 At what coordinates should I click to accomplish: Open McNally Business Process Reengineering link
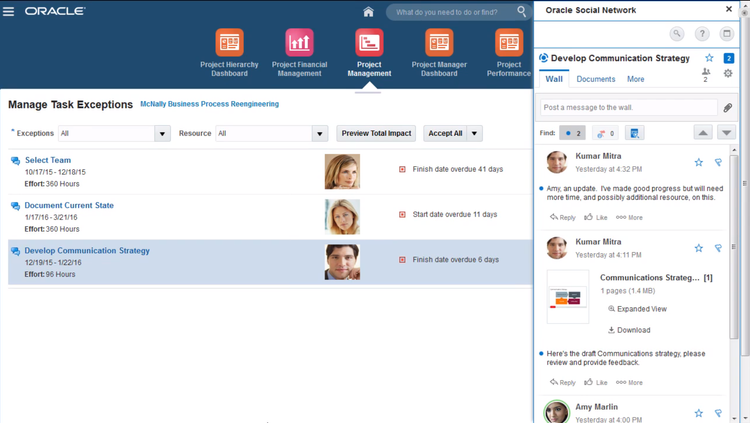[210, 104]
